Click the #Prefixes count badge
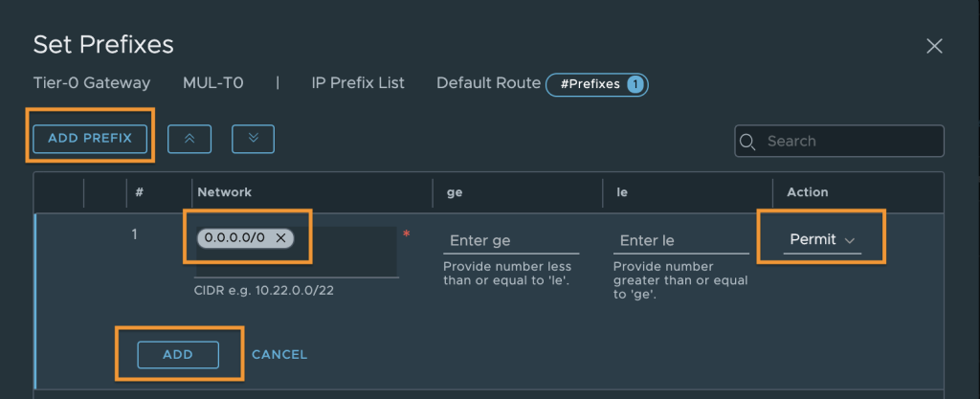980x399 pixels. [x=597, y=84]
